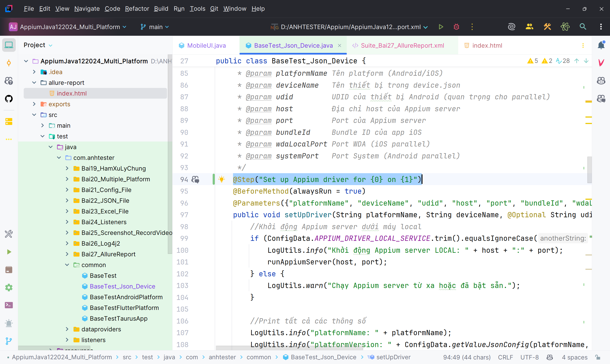The width and height of the screenshot is (610, 364).
Task: Toggle the Project tool window button
Action: (9, 45)
